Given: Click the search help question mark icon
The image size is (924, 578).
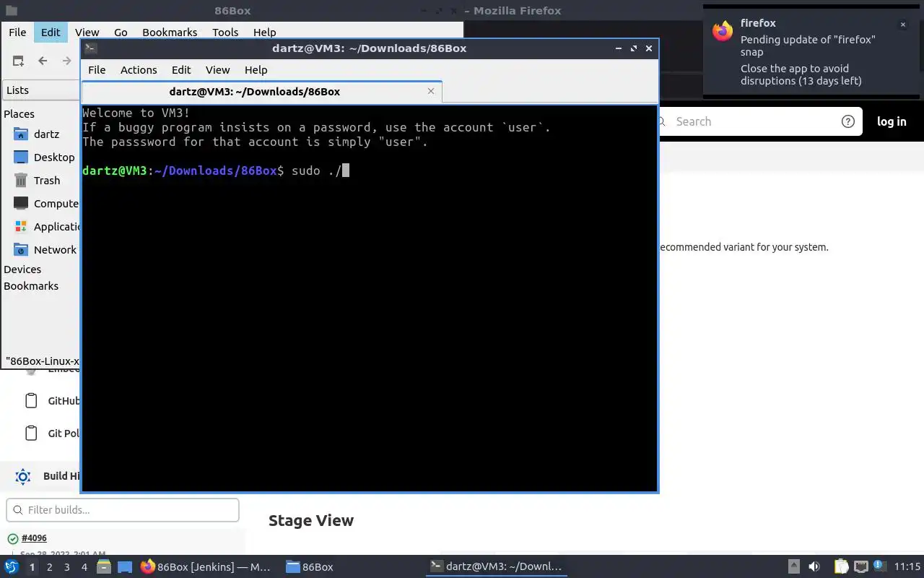Looking at the screenshot, I should tap(848, 121).
